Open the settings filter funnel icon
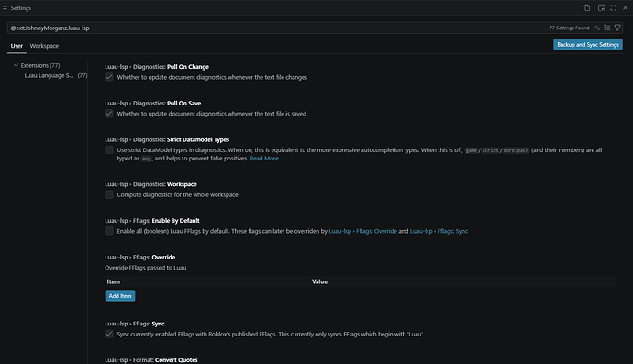 (x=617, y=28)
